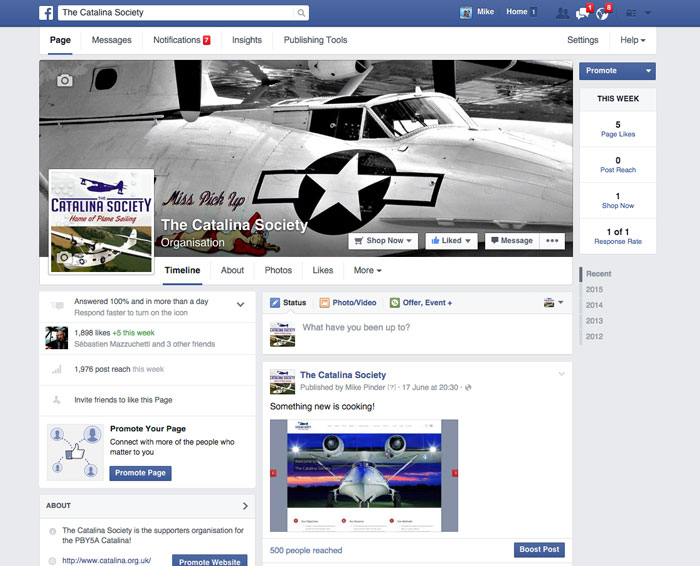
Task: Switch to the Messages tab
Action: (x=112, y=40)
